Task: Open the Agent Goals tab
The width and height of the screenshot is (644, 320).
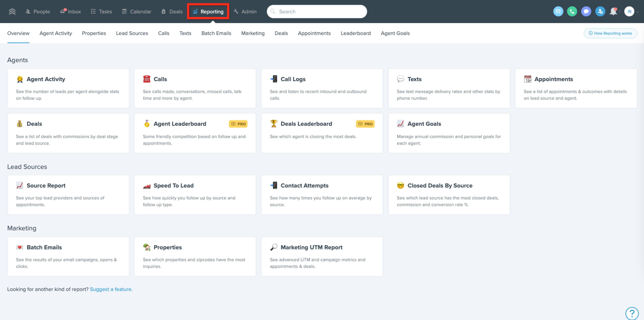Action: pos(395,33)
